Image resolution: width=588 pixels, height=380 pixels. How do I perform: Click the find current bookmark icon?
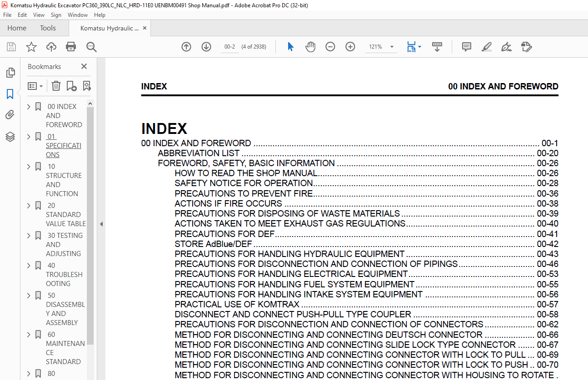pos(86,86)
